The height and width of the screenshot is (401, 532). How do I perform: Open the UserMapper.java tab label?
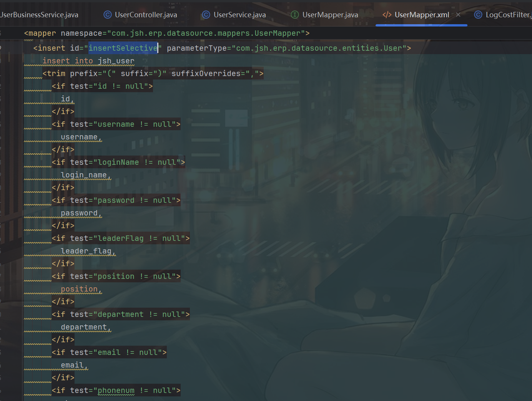click(330, 15)
